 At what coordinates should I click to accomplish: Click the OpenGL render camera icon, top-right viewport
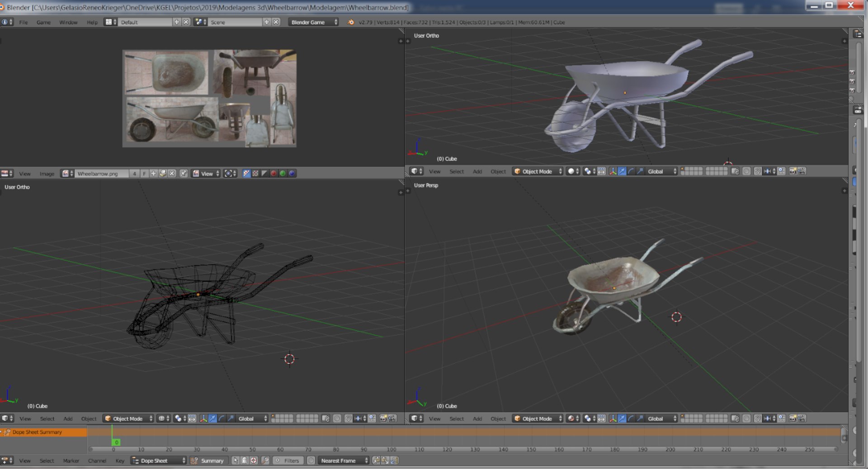coord(793,171)
